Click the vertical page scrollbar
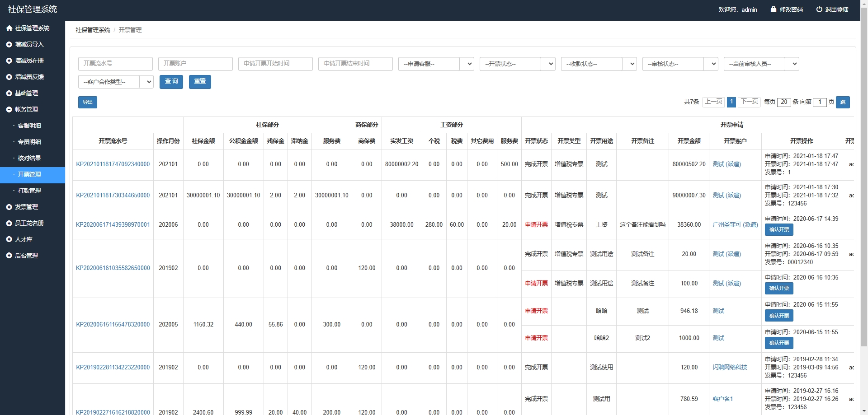The width and height of the screenshot is (868, 415). (x=863, y=181)
